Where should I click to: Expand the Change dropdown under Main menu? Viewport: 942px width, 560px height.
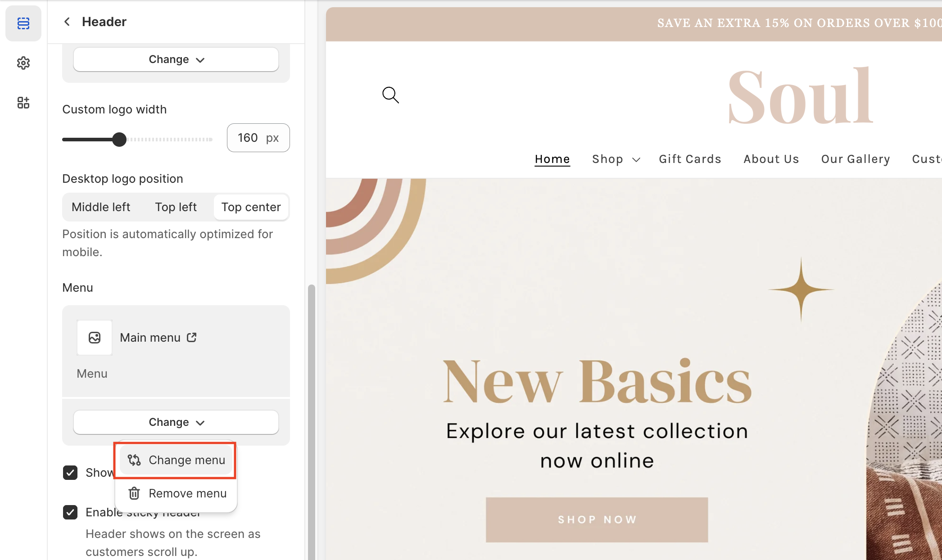tap(176, 422)
